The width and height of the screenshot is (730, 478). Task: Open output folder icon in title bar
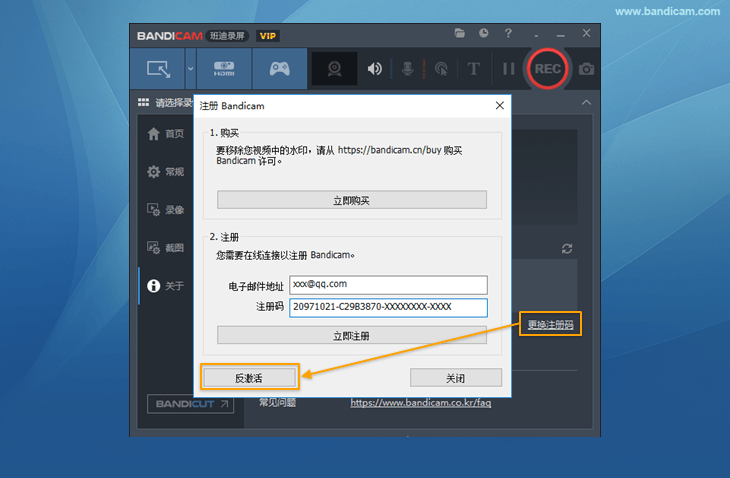(x=460, y=33)
